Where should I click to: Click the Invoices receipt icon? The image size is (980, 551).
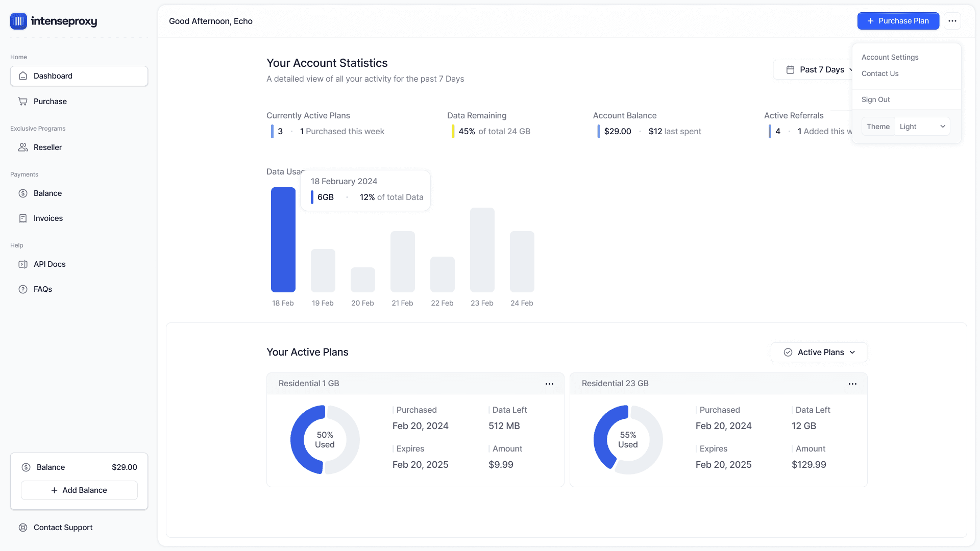pos(23,218)
